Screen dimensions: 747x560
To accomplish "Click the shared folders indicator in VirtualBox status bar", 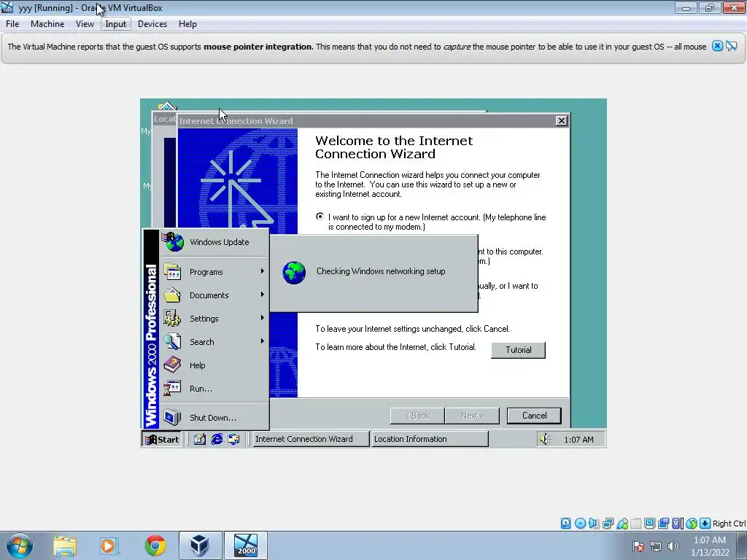I will click(635, 524).
